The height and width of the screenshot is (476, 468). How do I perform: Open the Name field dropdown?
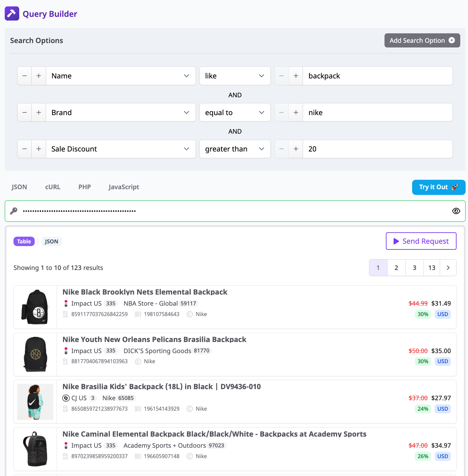point(121,76)
